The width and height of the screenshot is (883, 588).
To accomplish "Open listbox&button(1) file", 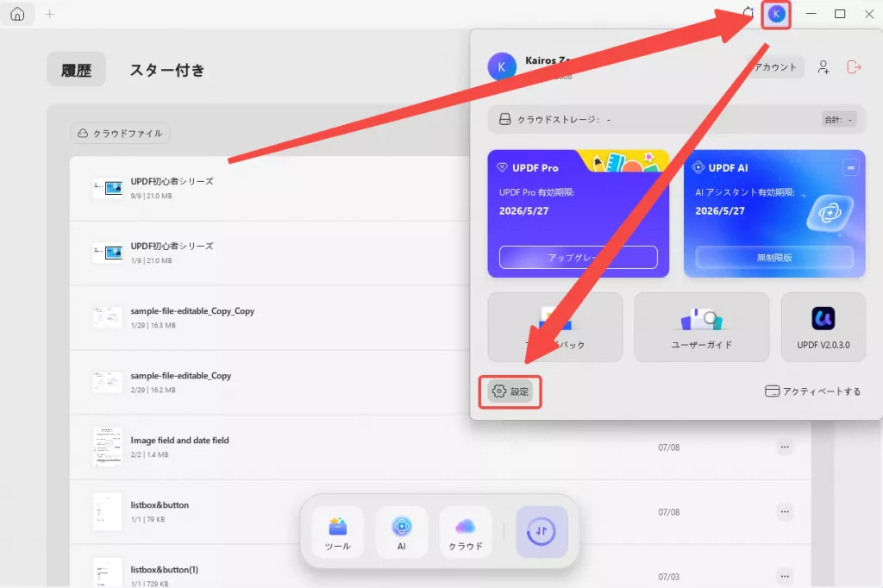I will 441,567.
